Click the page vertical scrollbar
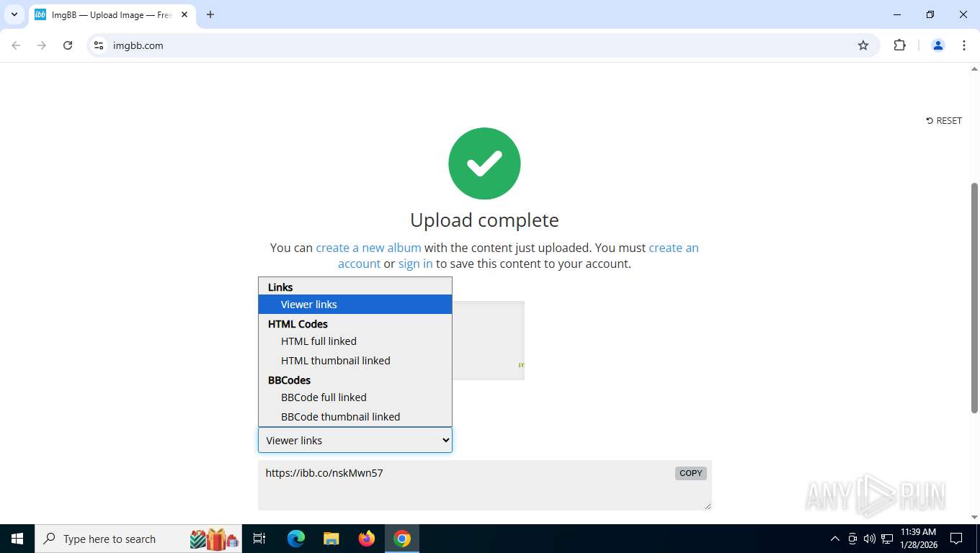The image size is (980, 553). coord(974,297)
